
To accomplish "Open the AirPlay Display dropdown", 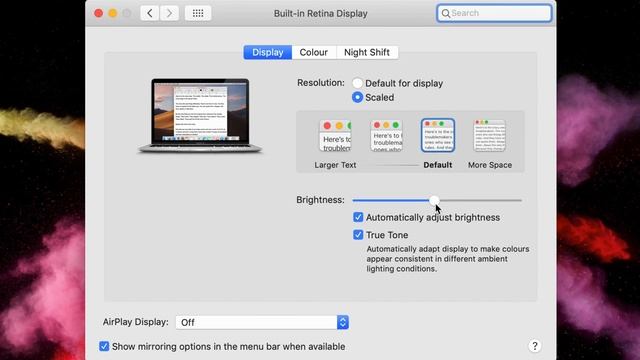I will [x=262, y=322].
